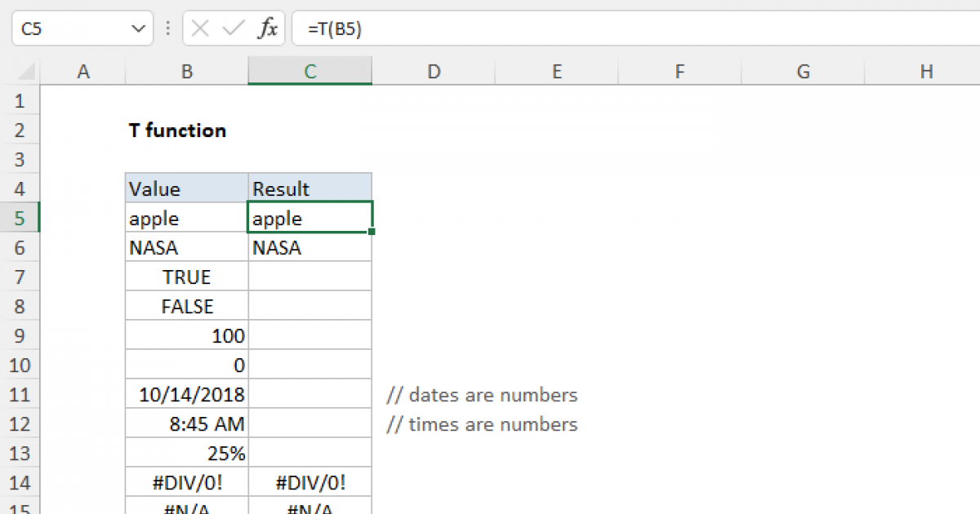Screen dimensions: 980x514
Task: Click the cell containing NASA in Value column
Action: pos(187,248)
